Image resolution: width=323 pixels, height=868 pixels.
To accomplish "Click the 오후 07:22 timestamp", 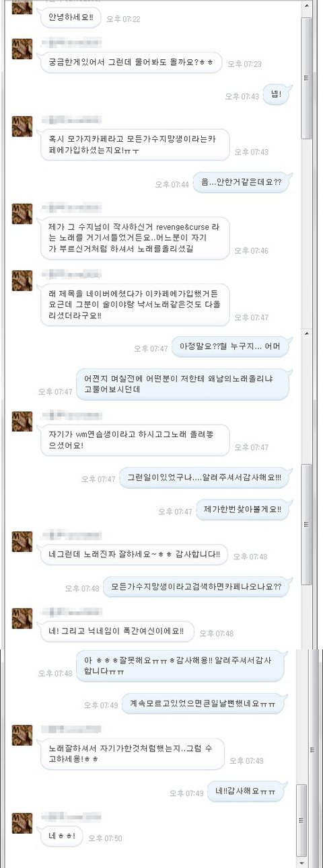I will (x=123, y=19).
